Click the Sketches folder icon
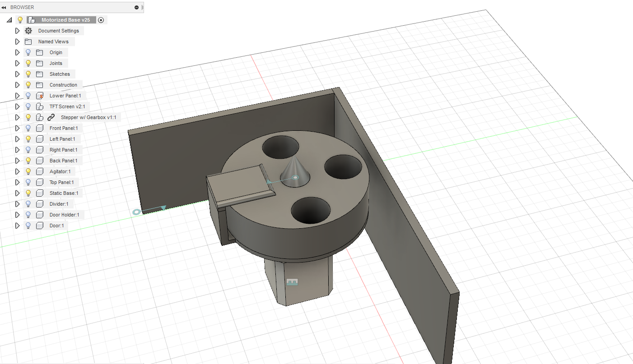 click(x=39, y=74)
